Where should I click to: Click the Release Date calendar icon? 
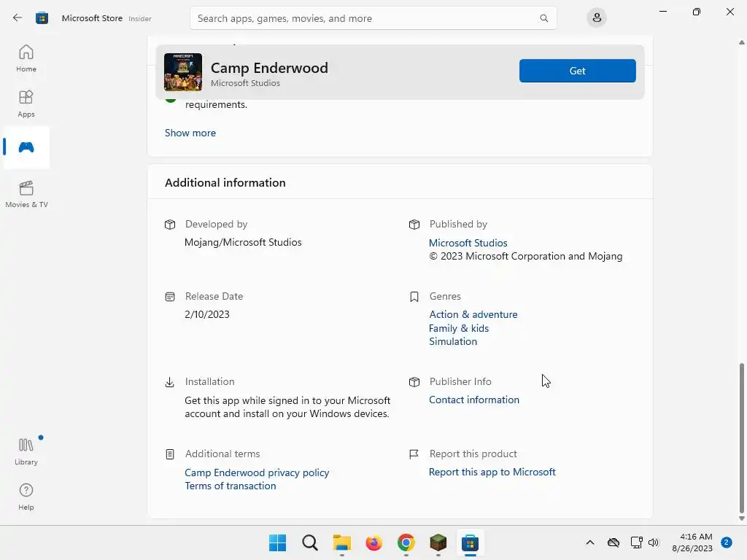click(170, 297)
